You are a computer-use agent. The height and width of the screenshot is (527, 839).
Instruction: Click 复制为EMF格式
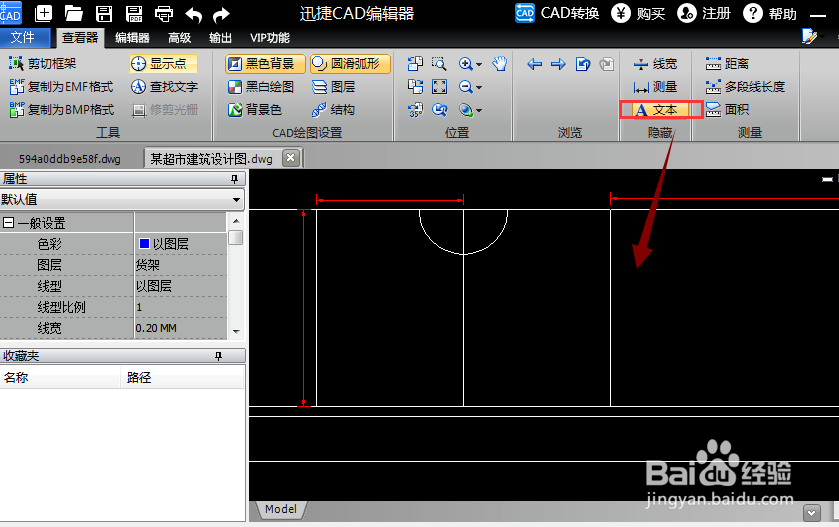click(x=62, y=87)
